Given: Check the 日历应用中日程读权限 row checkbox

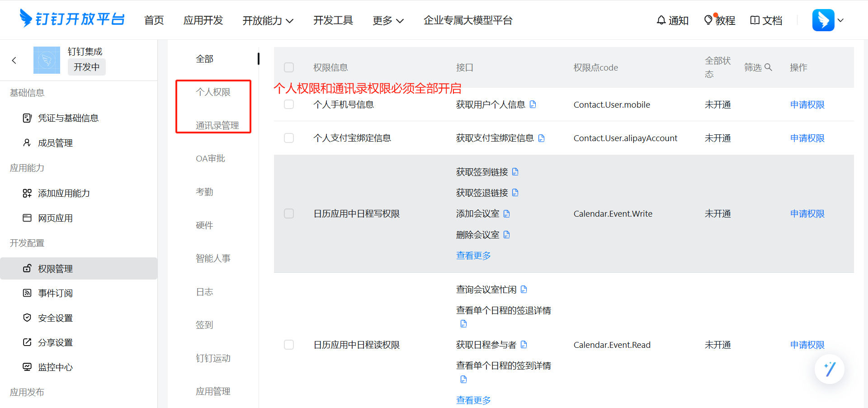Looking at the screenshot, I should [289, 345].
